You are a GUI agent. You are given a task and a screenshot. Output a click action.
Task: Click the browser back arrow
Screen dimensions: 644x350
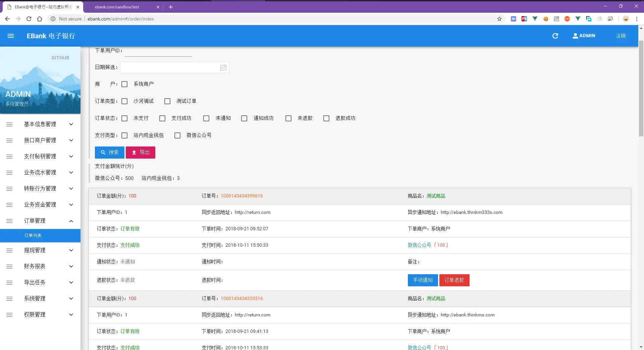tap(7, 19)
